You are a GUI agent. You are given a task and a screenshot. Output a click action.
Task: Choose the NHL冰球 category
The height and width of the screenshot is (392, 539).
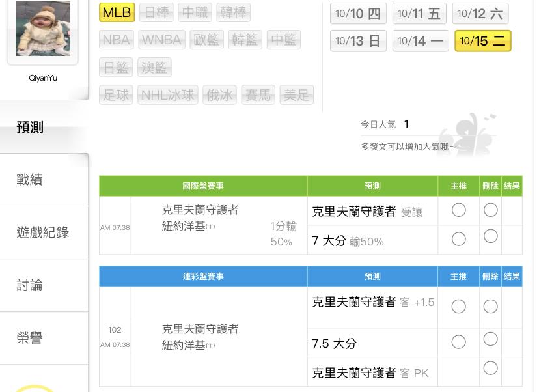click(x=168, y=95)
